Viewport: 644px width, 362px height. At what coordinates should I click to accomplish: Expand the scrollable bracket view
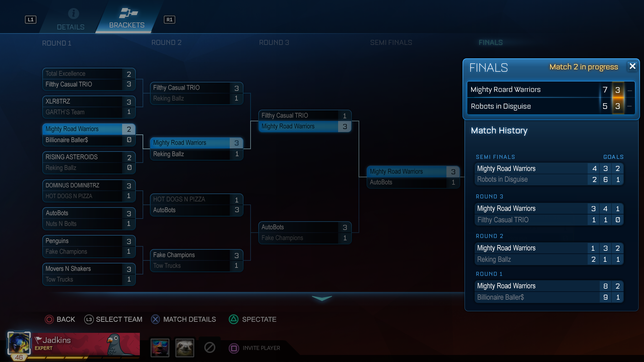pos(322,297)
